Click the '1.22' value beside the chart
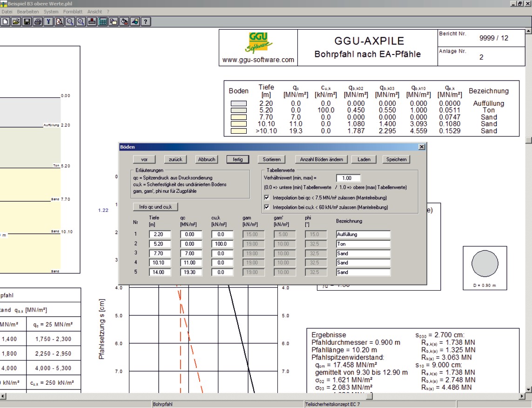This screenshot has width=532, height=408. pyautogui.click(x=103, y=211)
